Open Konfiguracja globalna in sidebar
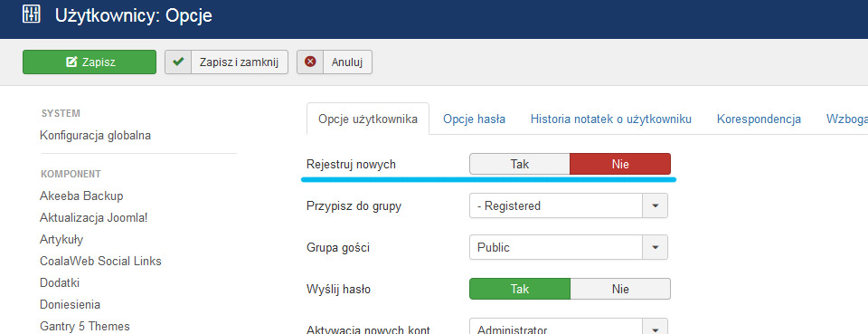The width and height of the screenshot is (868, 334). tap(95, 135)
